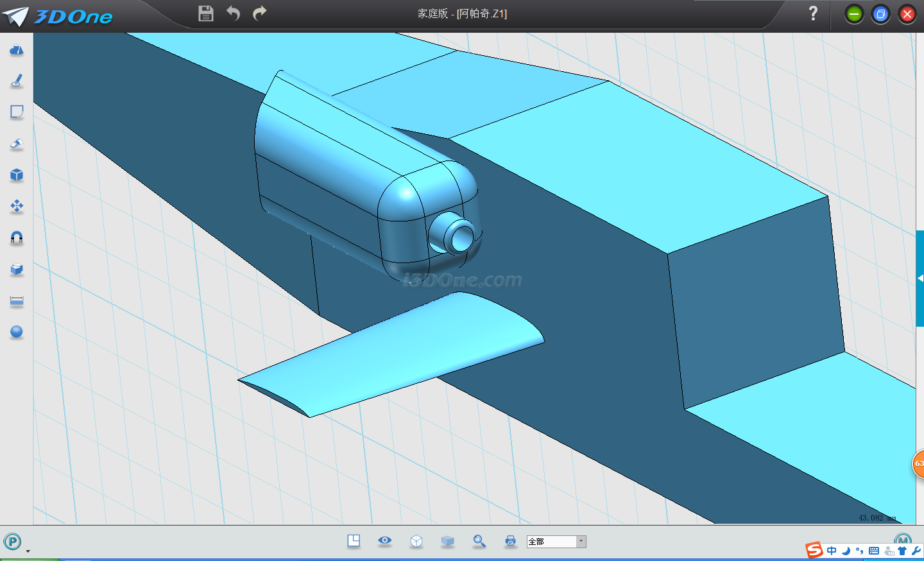Toggle the eye visibility option
Image resolution: width=924 pixels, height=561 pixels.
pos(385,540)
